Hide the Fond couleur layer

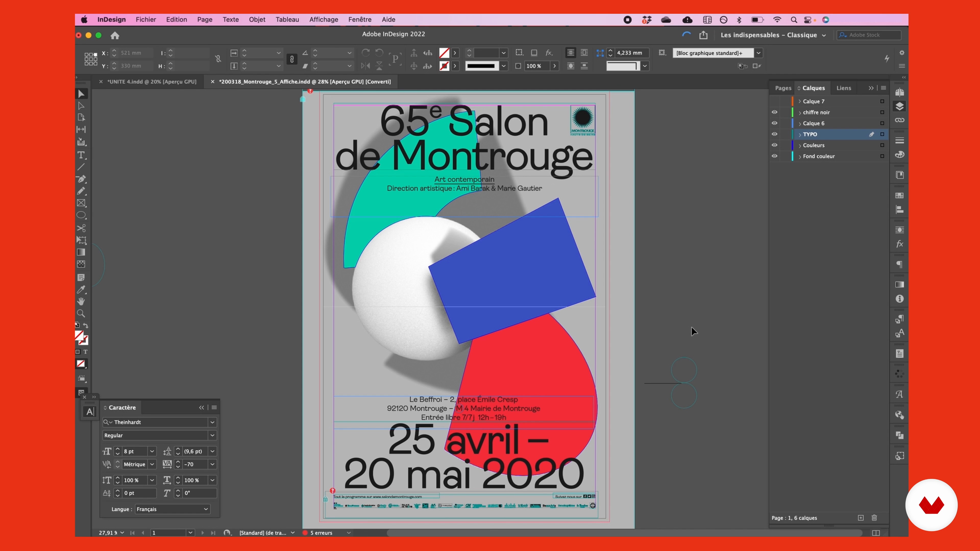pyautogui.click(x=775, y=156)
